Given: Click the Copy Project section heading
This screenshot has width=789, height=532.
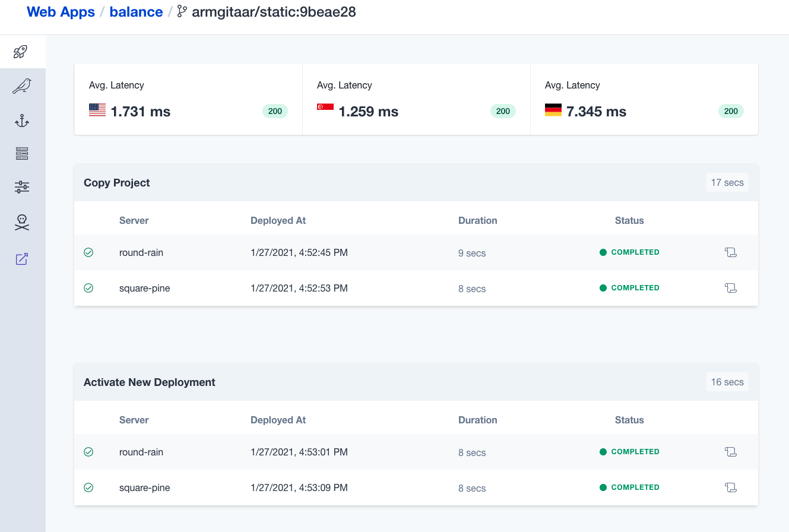Looking at the screenshot, I should [117, 183].
